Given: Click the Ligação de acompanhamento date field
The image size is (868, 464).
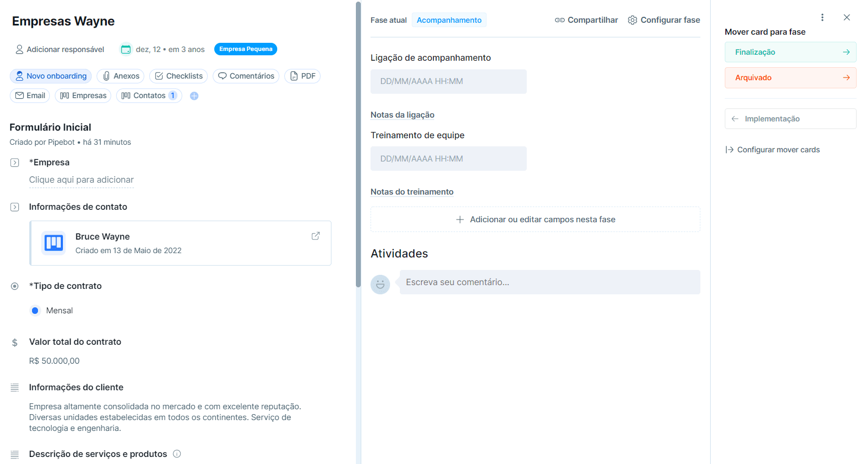Looking at the screenshot, I should click(x=449, y=81).
